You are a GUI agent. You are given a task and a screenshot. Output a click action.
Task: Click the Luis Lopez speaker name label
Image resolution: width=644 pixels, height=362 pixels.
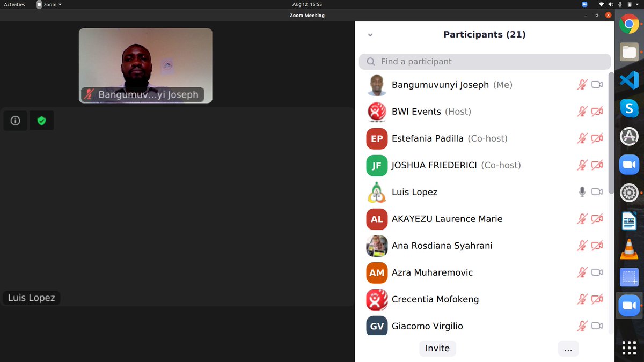tap(32, 298)
